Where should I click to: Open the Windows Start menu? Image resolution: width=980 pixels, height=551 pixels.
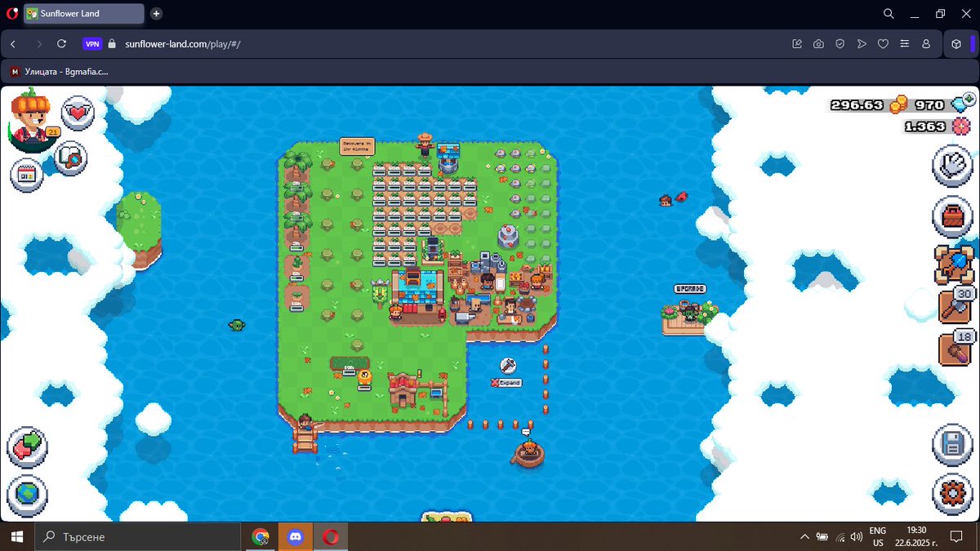click(x=16, y=536)
